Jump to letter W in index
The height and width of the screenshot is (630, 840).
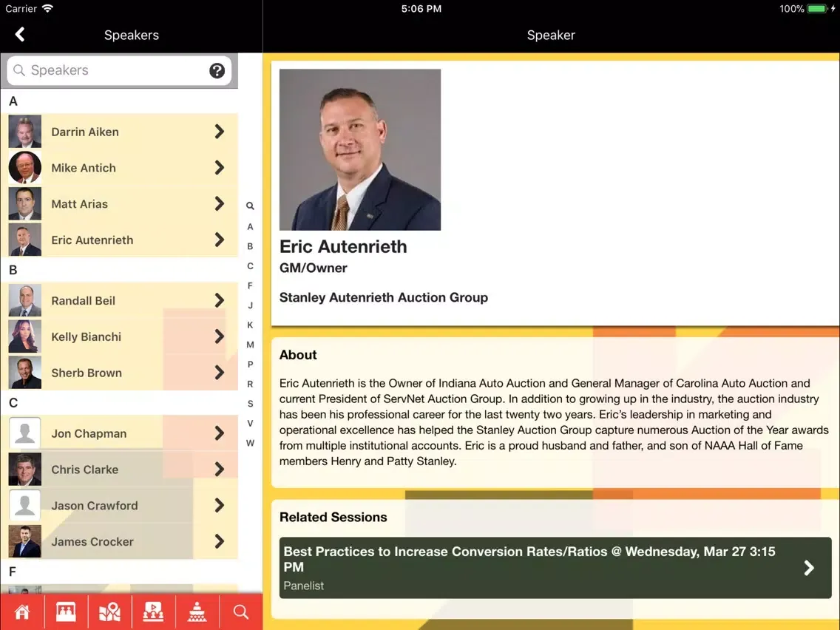[x=250, y=443]
